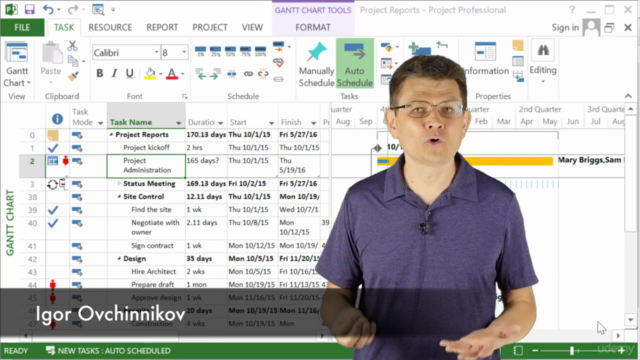Click the Information properties icon
The image size is (640, 360).
485,52
